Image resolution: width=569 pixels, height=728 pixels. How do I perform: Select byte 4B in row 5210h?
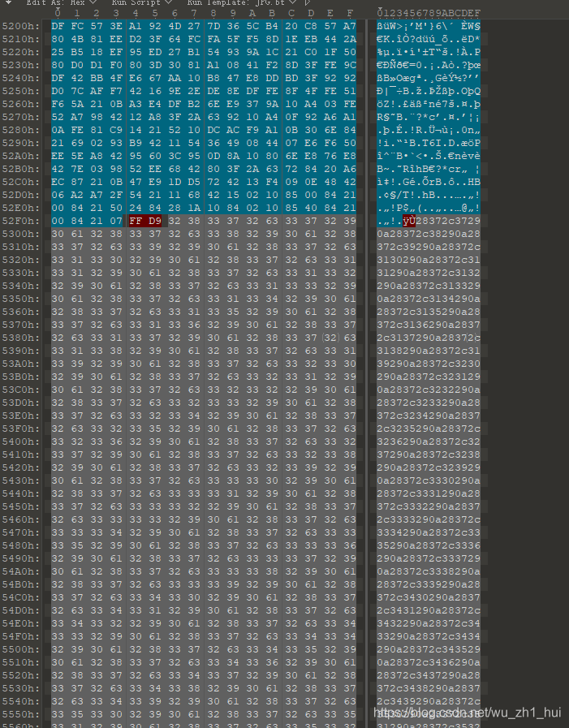(77, 39)
